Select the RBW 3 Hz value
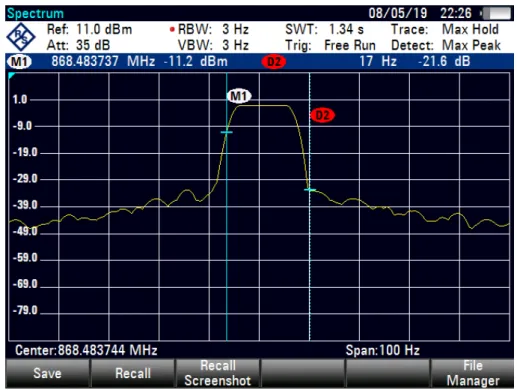The width and height of the screenshot is (517, 390). tap(235, 30)
